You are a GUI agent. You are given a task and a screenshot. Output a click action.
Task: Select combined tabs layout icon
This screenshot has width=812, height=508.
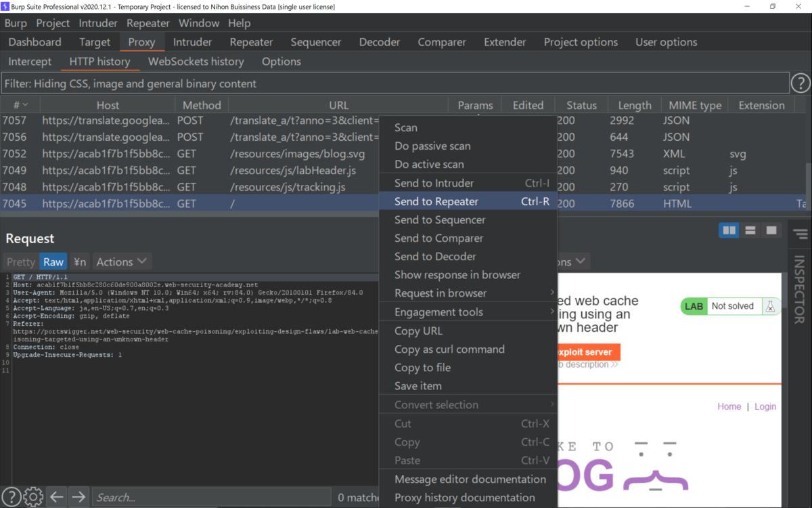coord(771,230)
